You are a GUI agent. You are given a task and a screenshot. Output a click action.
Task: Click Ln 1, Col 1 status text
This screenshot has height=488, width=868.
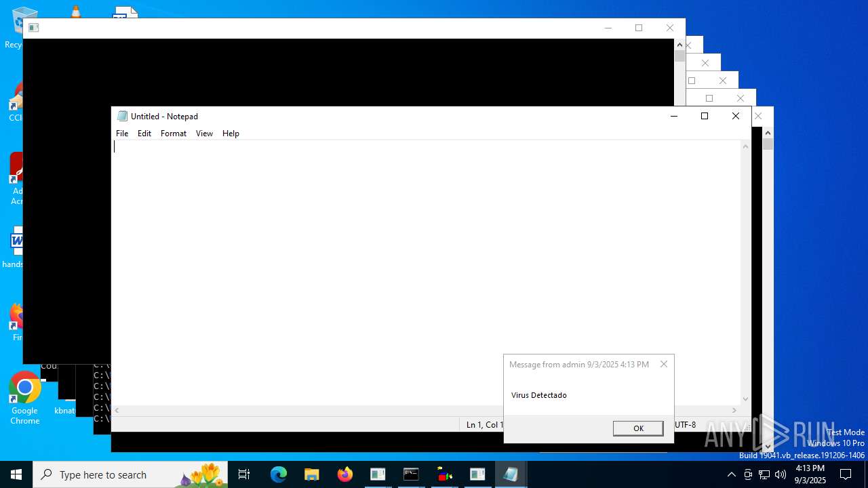tap(484, 424)
